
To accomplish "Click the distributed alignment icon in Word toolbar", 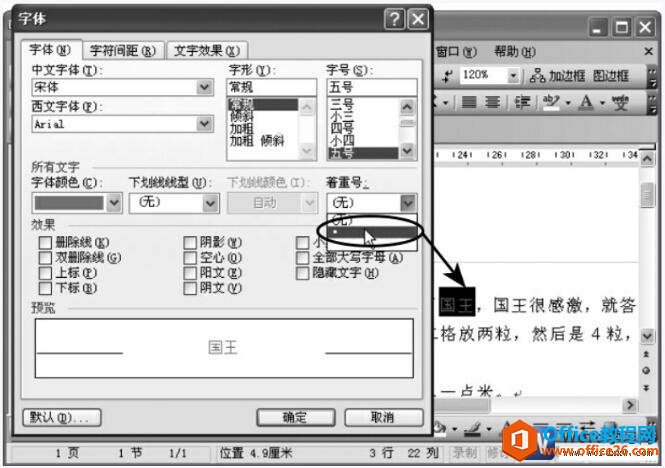I will [x=492, y=102].
